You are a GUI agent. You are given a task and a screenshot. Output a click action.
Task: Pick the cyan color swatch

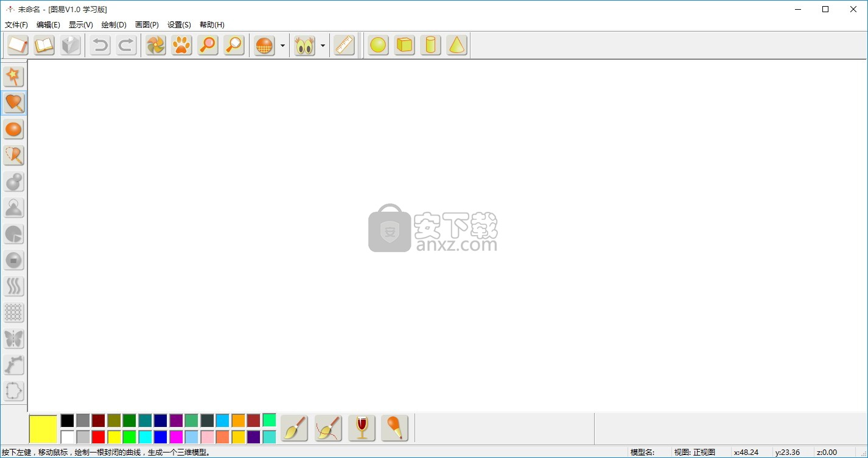(145, 437)
